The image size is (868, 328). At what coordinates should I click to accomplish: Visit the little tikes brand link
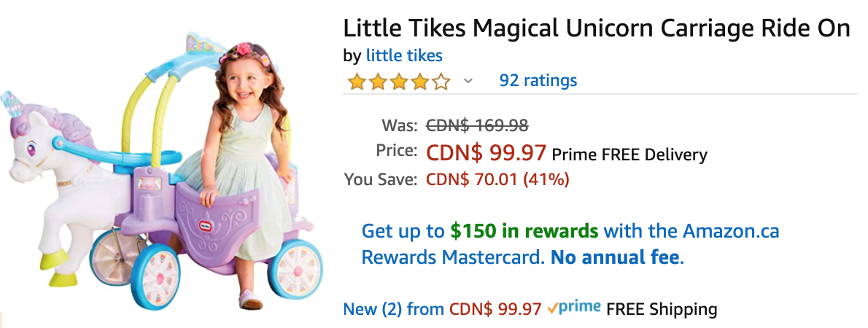coord(404,55)
